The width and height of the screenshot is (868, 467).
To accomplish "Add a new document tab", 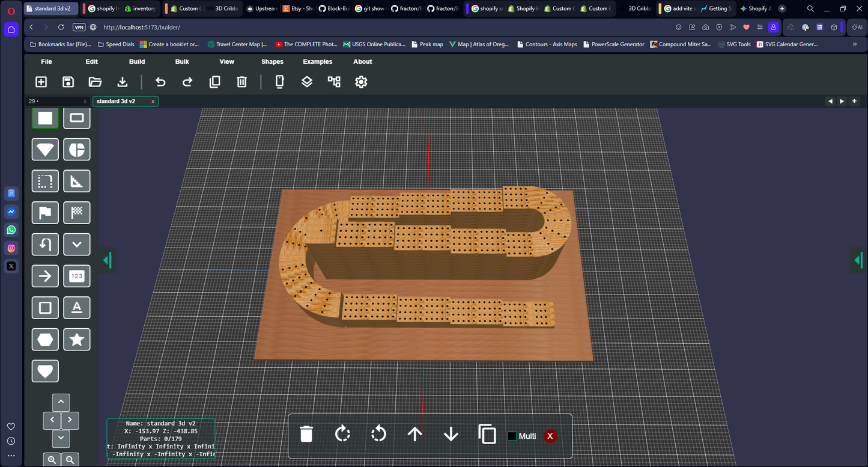I will point(854,101).
